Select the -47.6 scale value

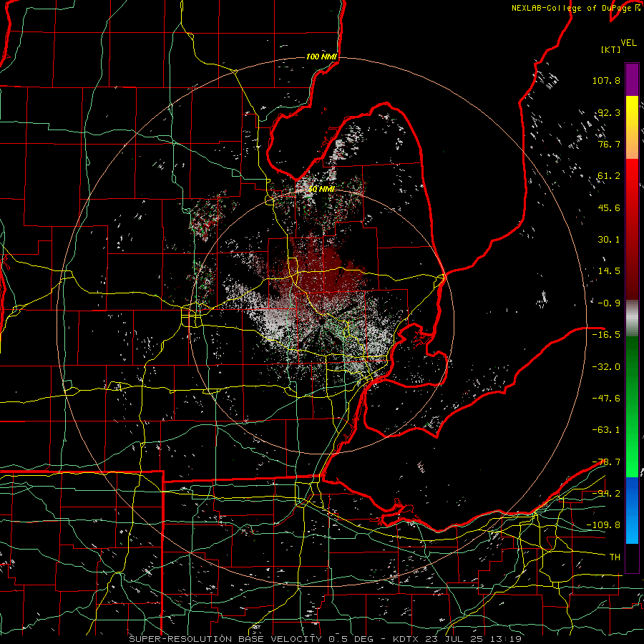(x=606, y=399)
